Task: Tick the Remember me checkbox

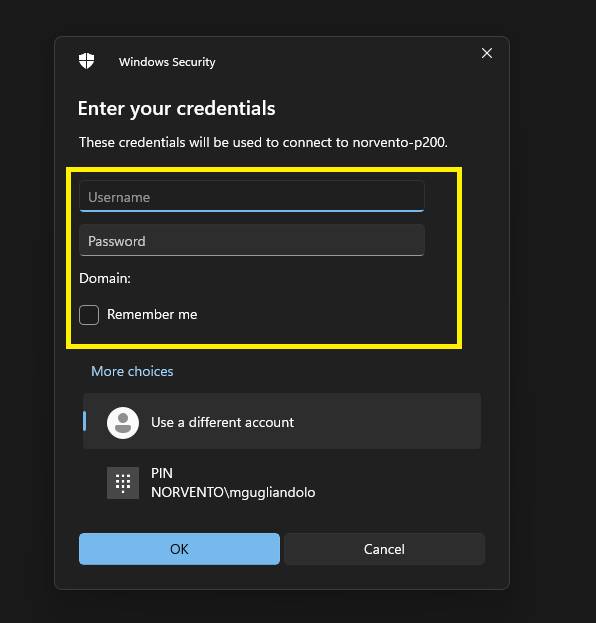Action: 89,315
